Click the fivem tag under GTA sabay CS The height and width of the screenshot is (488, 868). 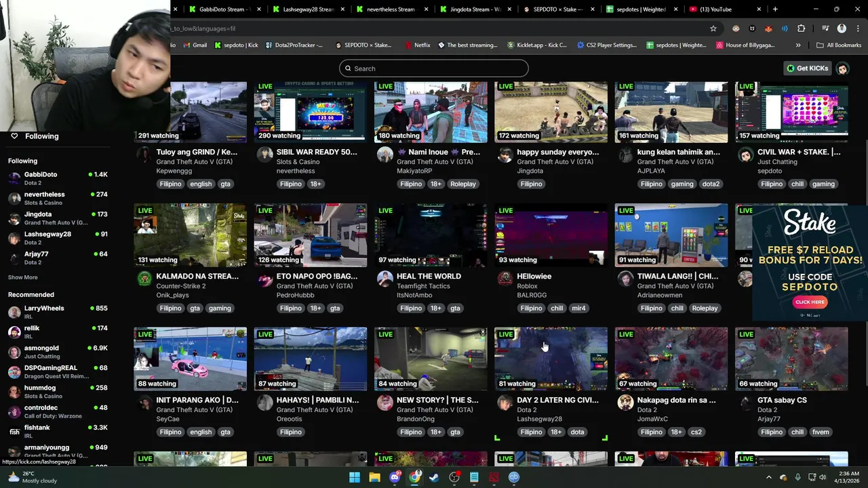[821, 432]
